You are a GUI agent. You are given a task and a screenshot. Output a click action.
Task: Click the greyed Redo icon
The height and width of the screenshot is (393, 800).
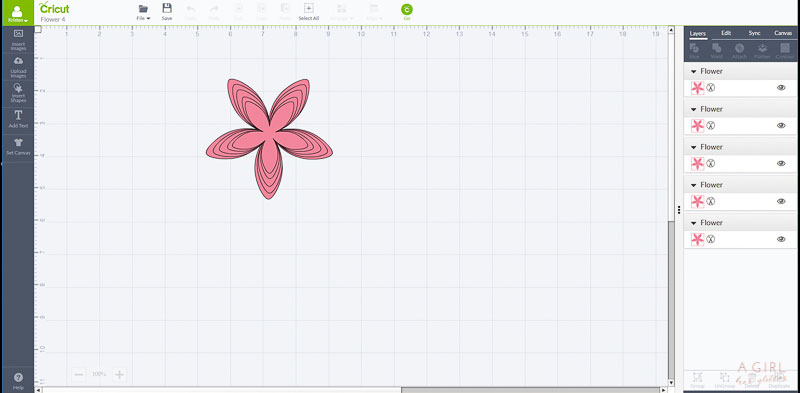pos(214,12)
